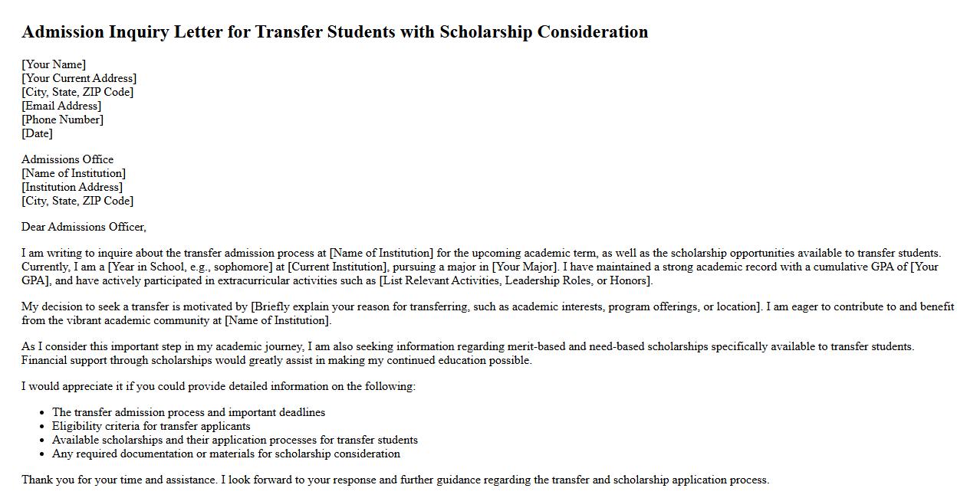This screenshot has width=980, height=498.
Task: Click the Eligibility criteria bullet item
Action: (x=151, y=426)
